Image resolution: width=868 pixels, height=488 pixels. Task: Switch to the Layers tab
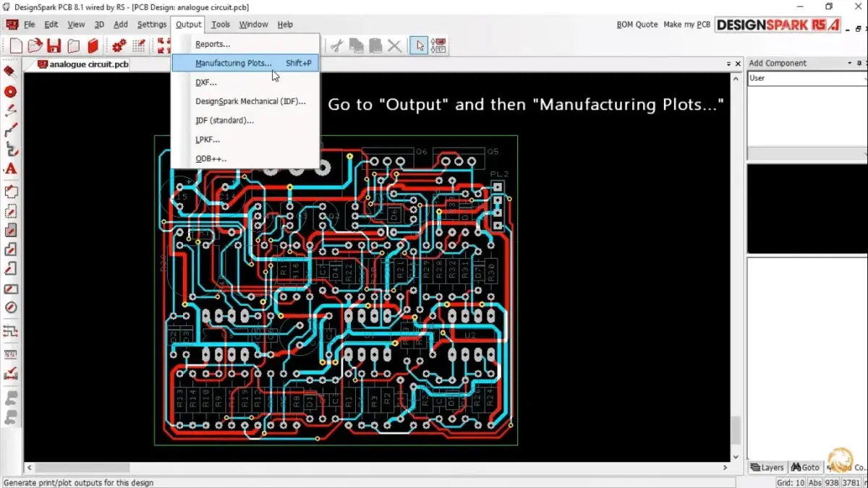point(767,468)
